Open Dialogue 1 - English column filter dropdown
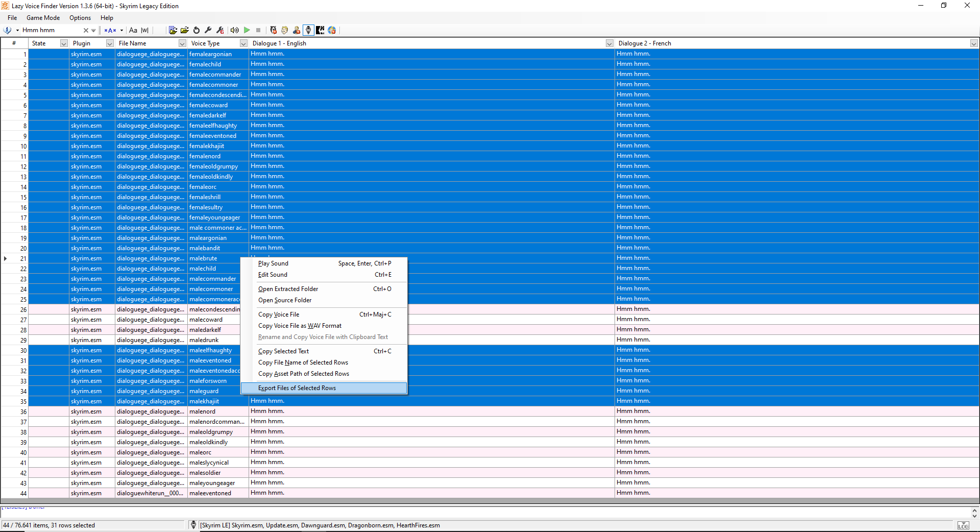Image resolution: width=980 pixels, height=532 pixels. coord(609,43)
